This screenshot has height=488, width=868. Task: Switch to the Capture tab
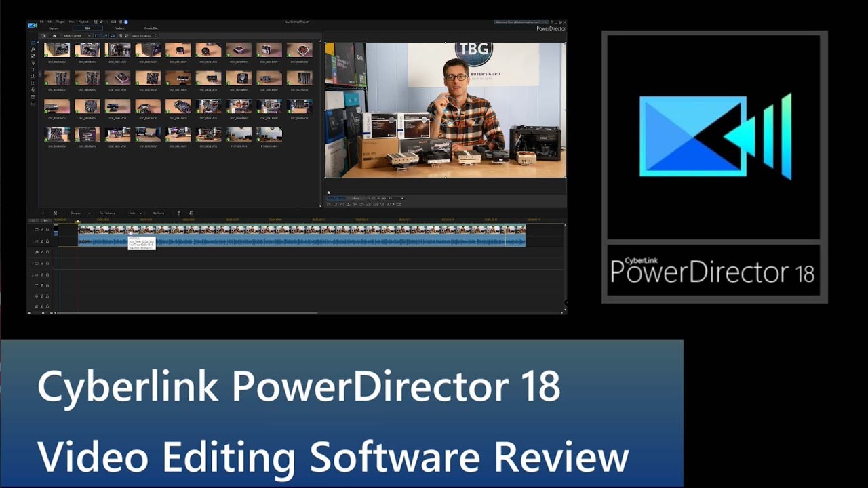click(54, 28)
